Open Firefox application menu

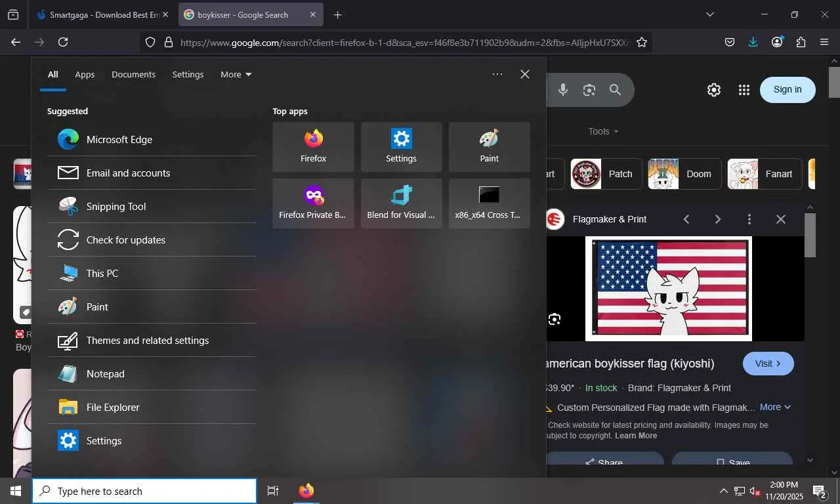coord(824,42)
